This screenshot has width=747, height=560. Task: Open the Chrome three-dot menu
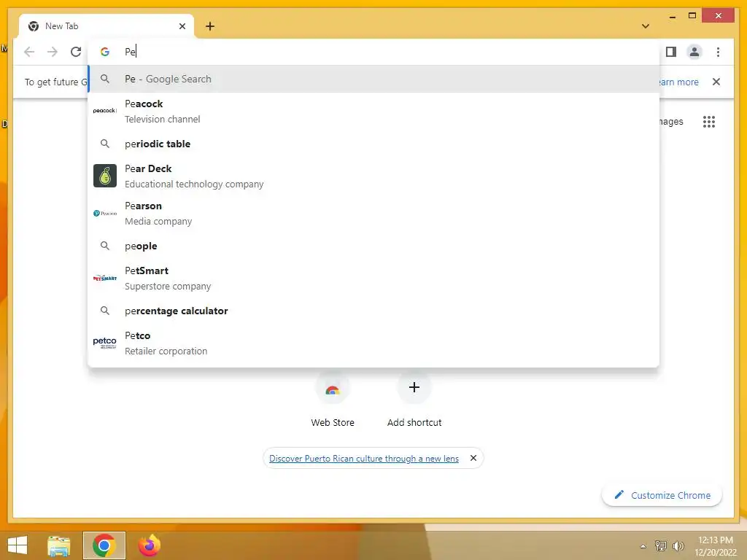[x=718, y=52]
